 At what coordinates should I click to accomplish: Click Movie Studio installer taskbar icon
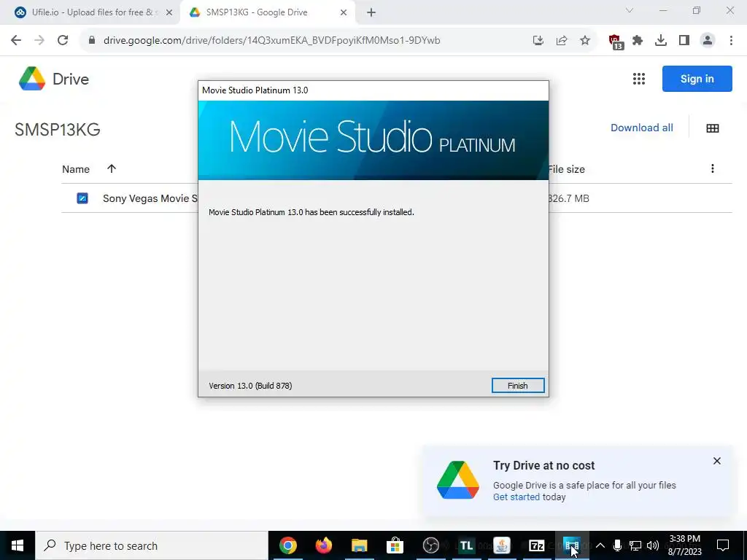coord(572,545)
